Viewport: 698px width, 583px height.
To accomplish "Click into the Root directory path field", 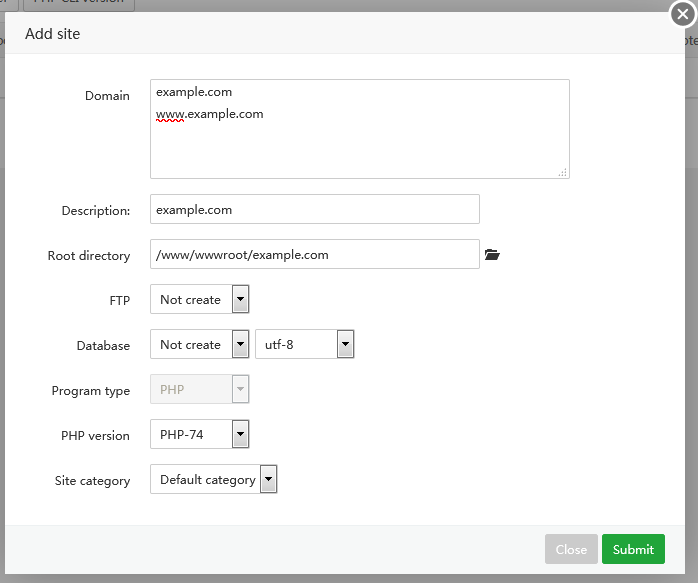I will [314, 254].
